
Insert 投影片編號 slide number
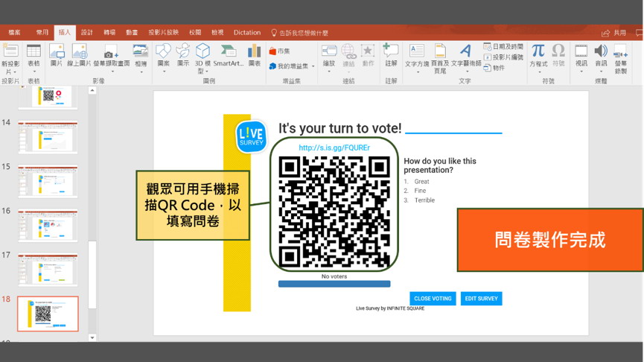pos(503,57)
